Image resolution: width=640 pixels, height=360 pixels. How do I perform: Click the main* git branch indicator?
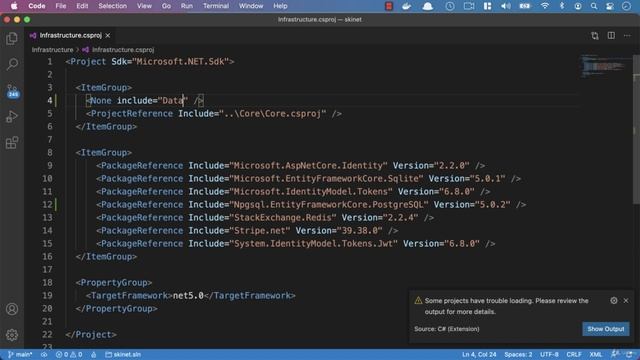[20, 354]
